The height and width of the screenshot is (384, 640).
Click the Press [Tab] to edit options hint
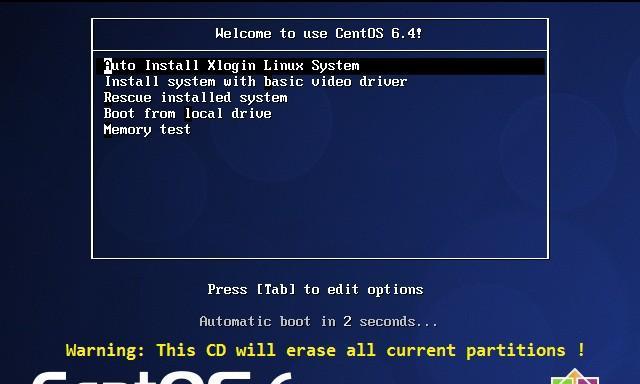tap(315, 289)
